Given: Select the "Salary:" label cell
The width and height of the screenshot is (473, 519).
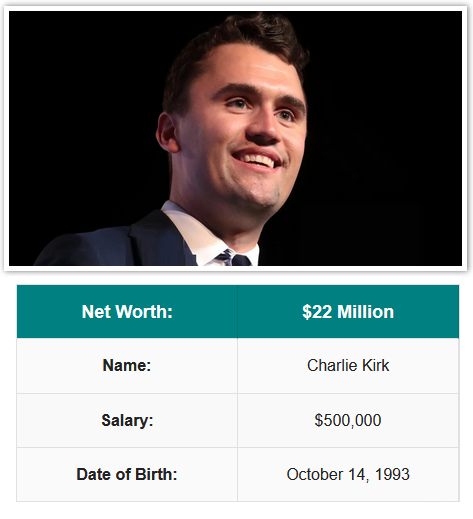Looking at the screenshot, I should coord(127,420).
